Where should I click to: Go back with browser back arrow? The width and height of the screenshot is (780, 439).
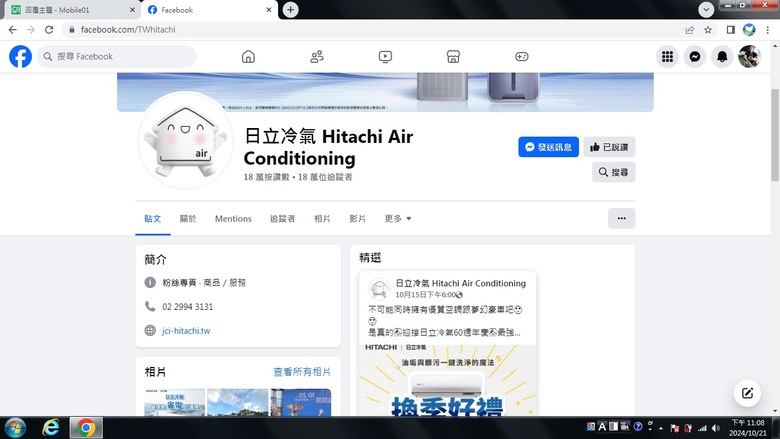tap(12, 30)
